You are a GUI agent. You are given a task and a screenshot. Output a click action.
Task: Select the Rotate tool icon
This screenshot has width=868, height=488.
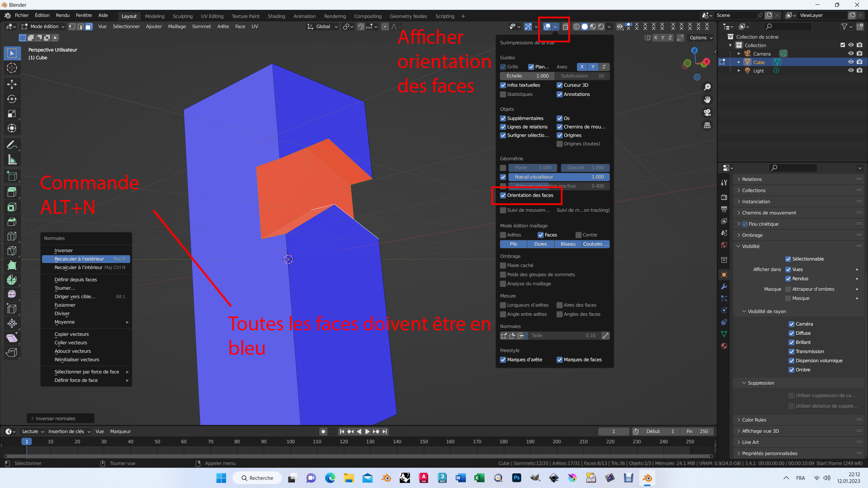point(12,99)
